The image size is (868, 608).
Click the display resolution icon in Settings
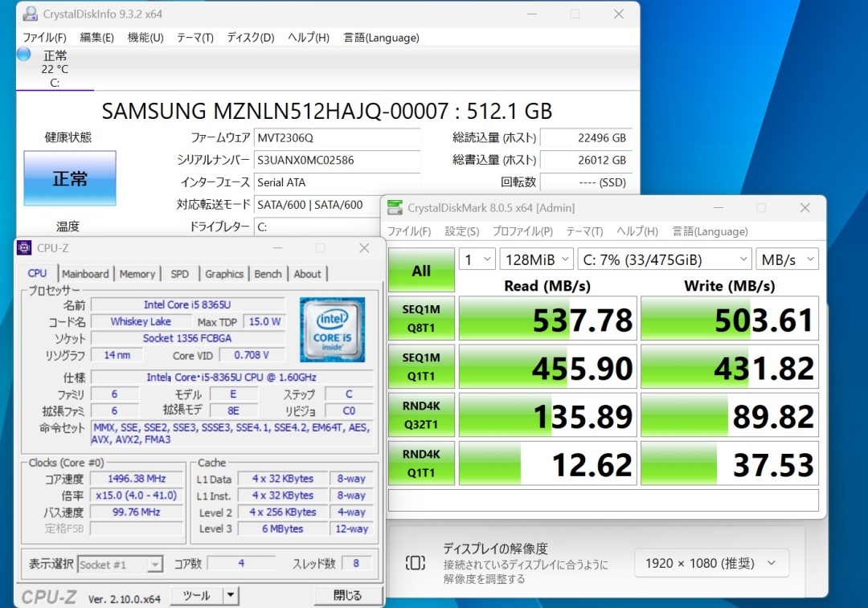tap(416, 563)
